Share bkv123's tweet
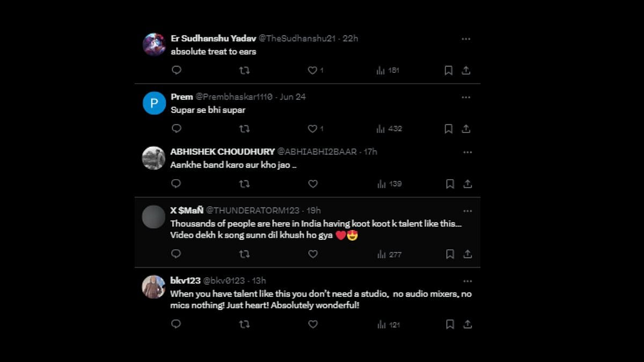This screenshot has height=362, width=644. coord(467,324)
